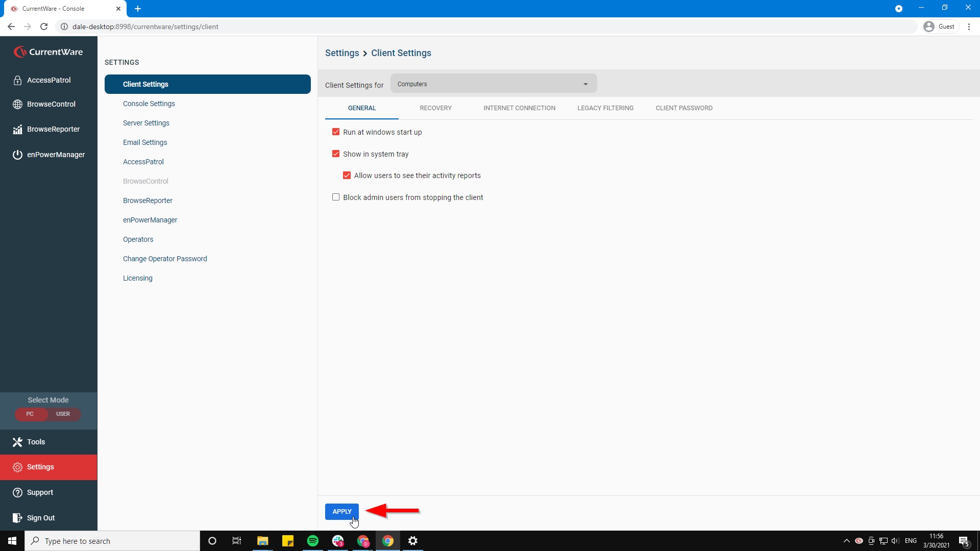Uncheck Show in system tray

pyautogui.click(x=336, y=154)
